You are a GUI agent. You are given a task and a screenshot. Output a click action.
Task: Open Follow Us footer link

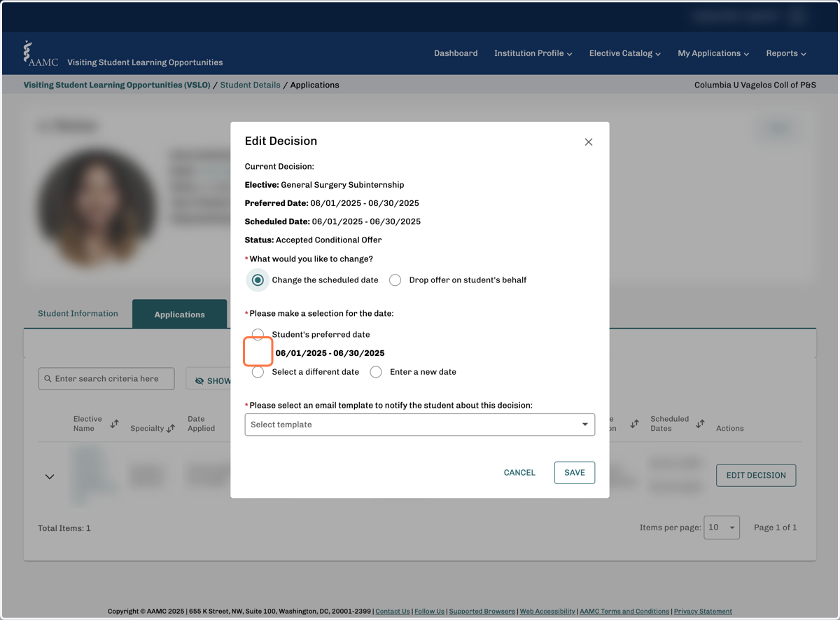click(x=429, y=612)
